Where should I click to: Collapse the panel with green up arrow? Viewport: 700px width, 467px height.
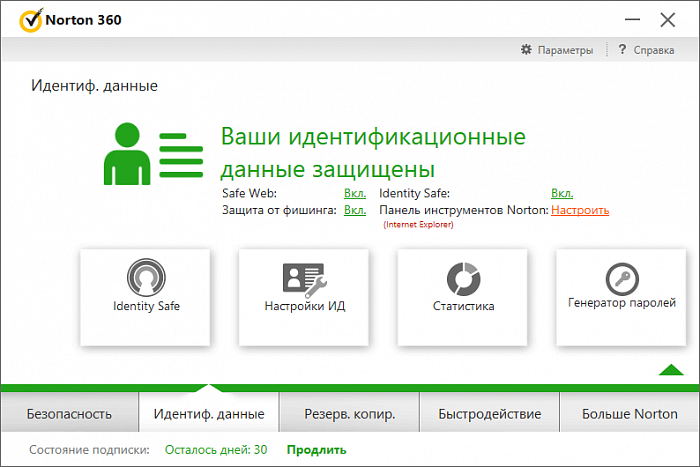click(671, 370)
